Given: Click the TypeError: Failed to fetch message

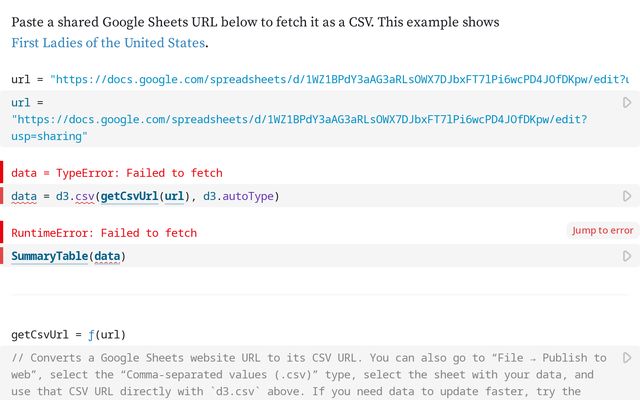Looking at the screenshot, I should (139, 173).
